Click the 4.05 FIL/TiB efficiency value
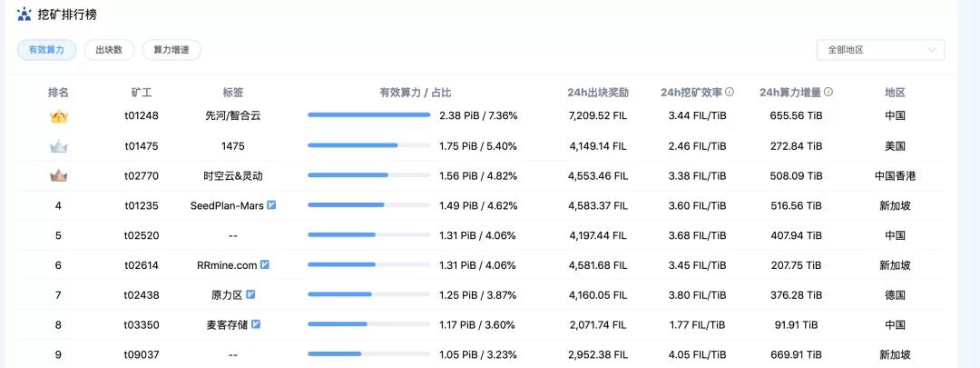Viewport: 980px width, 368px height. coord(696,355)
